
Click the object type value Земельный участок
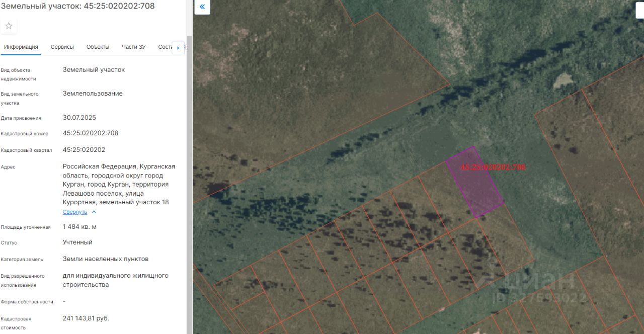(x=94, y=70)
